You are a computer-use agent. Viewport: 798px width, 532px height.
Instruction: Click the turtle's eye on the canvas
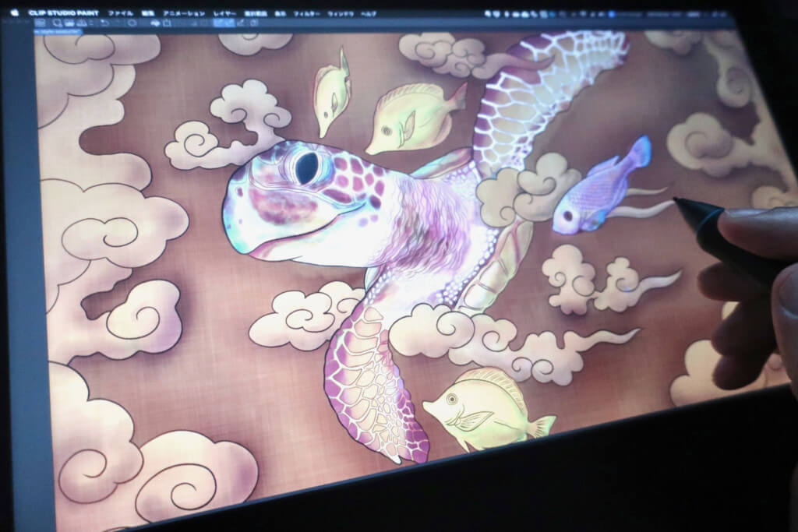point(307,168)
